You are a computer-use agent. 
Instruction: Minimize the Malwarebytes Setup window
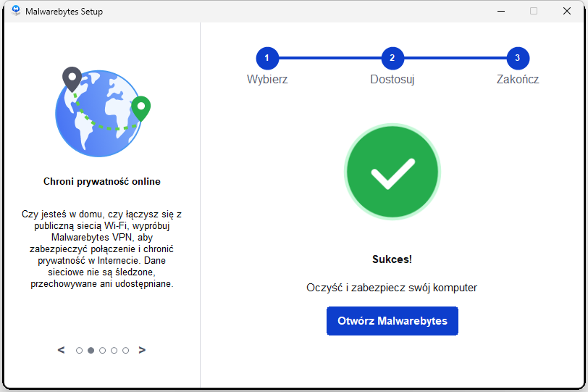coord(500,12)
